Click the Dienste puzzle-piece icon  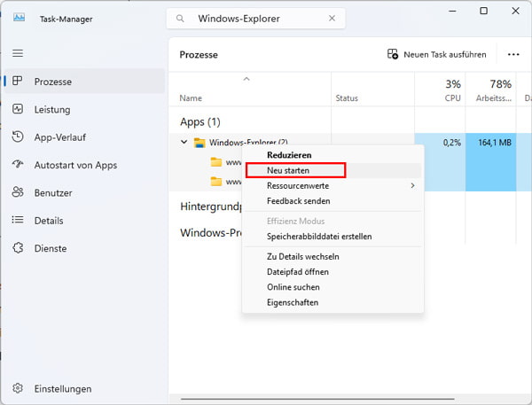pos(18,248)
